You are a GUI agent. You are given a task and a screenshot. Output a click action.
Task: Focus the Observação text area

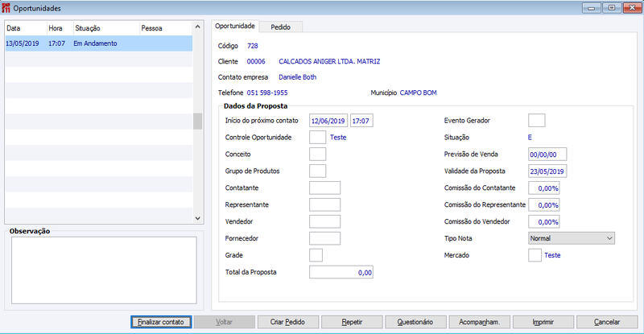click(x=104, y=270)
